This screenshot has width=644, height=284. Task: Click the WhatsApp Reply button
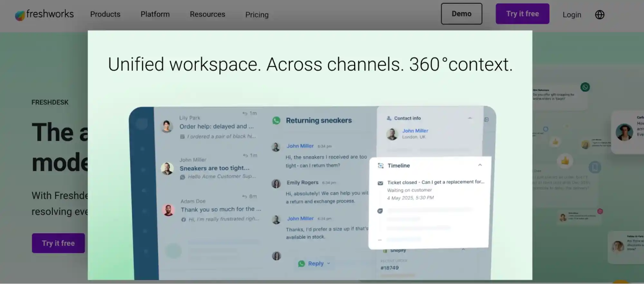point(311,264)
